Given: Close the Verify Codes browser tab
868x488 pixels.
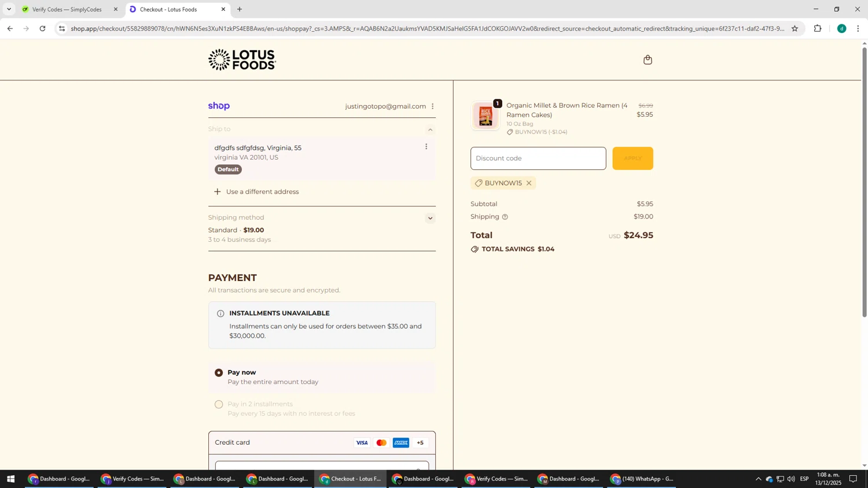Looking at the screenshot, I should [x=116, y=9].
